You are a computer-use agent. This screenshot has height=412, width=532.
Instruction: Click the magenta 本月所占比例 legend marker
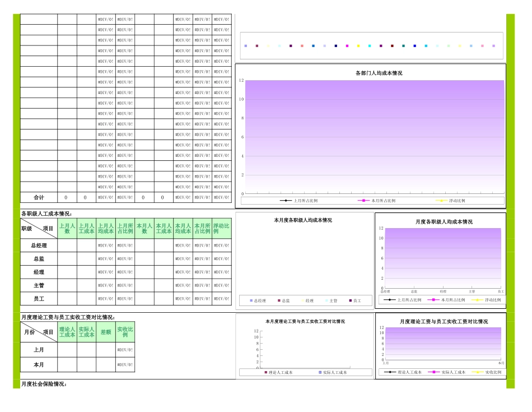pyautogui.click(x=365, y=201)
